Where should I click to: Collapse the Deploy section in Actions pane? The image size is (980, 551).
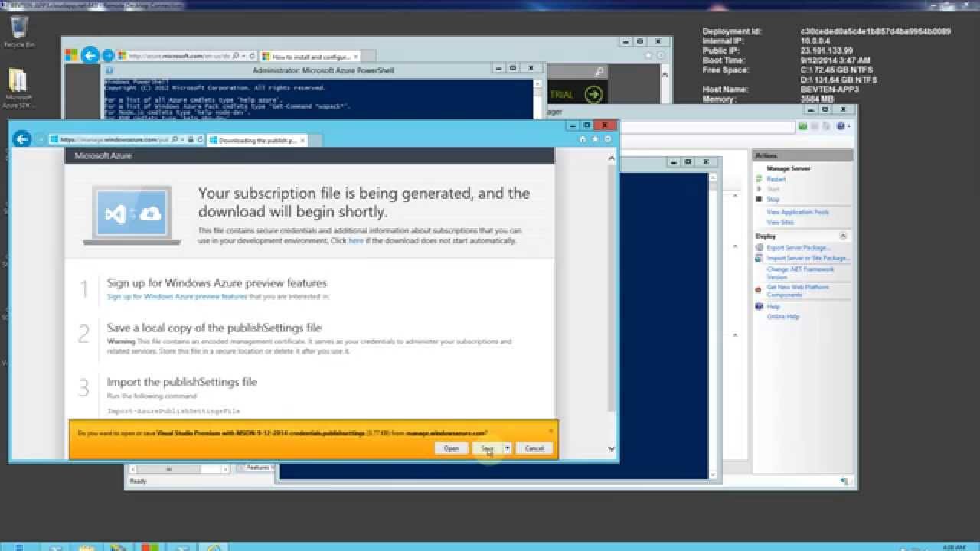point(844,236)
